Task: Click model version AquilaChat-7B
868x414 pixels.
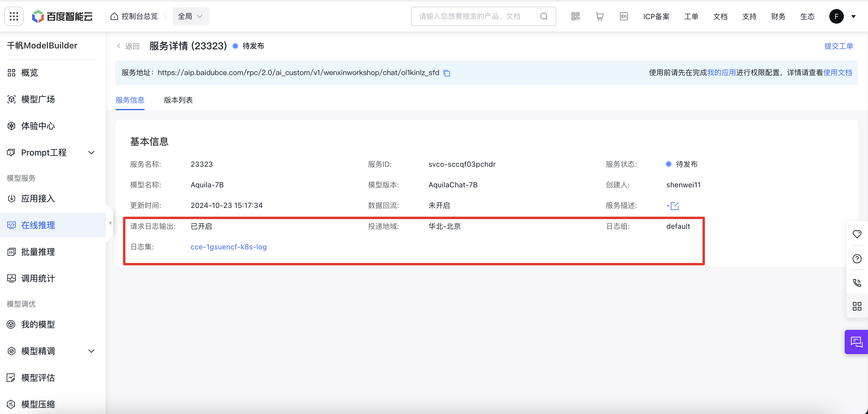Action: coord(453,185)
